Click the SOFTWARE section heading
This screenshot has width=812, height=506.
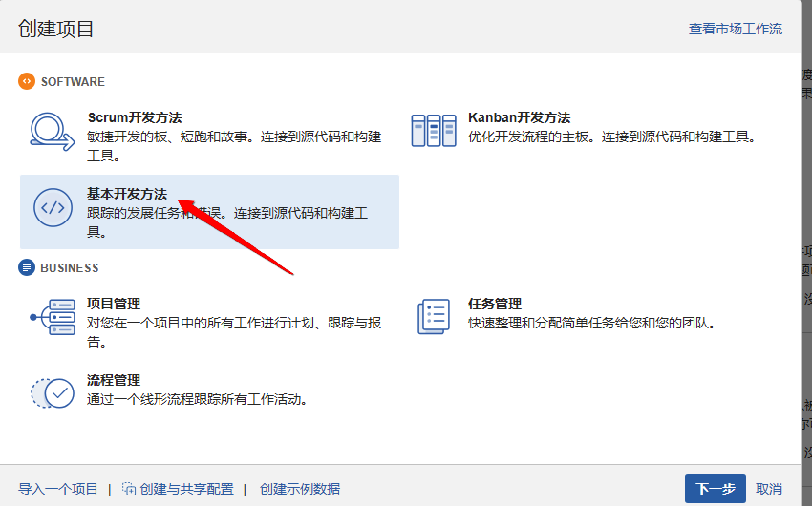pyautogui.click(x=73, y=82)
